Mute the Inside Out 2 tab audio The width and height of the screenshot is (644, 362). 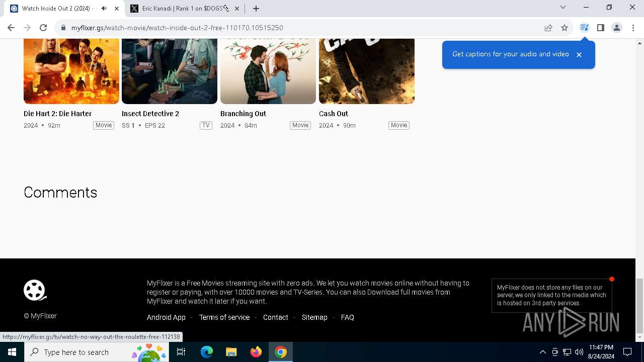[104, 9]
